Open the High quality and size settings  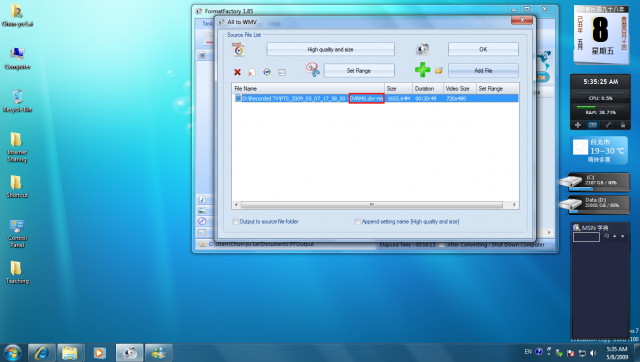tap(331, 49)
